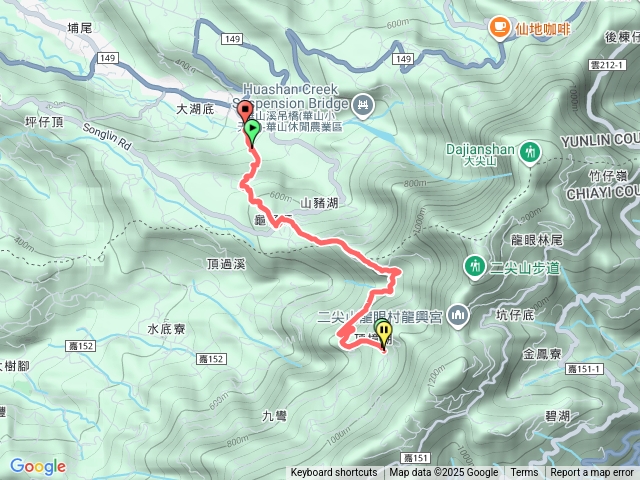Open the 二尖山步道 hiking trail icon

[474, 267]
